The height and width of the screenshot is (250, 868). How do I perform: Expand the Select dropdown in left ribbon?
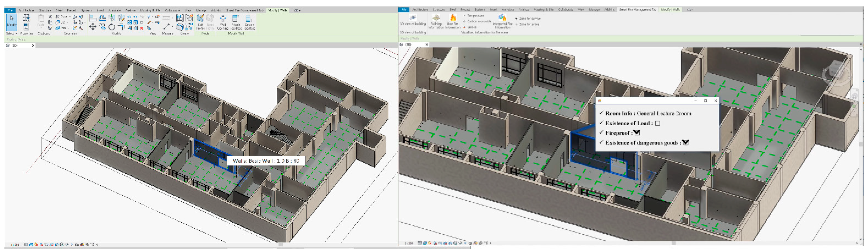tap(16, 34)
